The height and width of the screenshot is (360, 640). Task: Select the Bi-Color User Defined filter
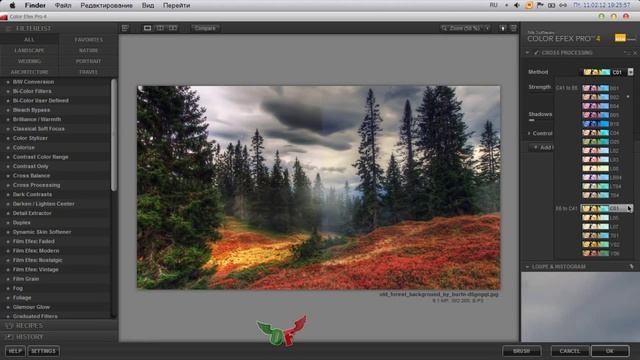(x=40, y=101)
